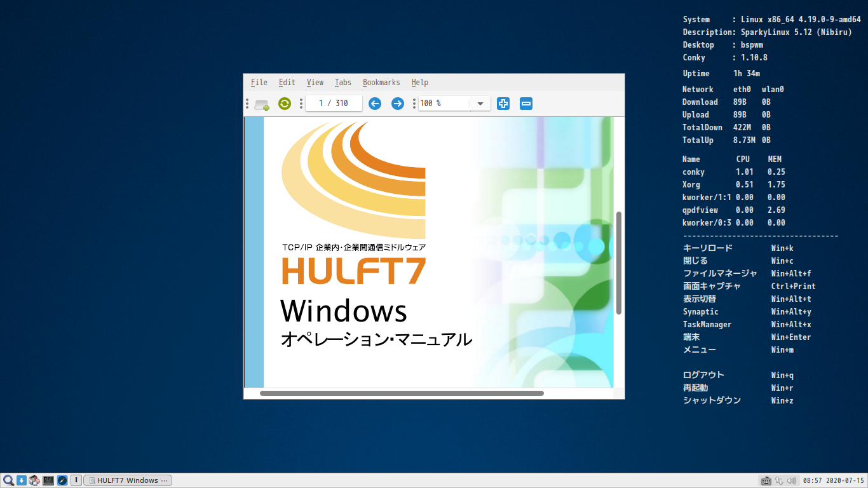Click the first toolbar drag handle left of open icon
The width and height of the screenshot is (868, 488).
coord(247,104)
